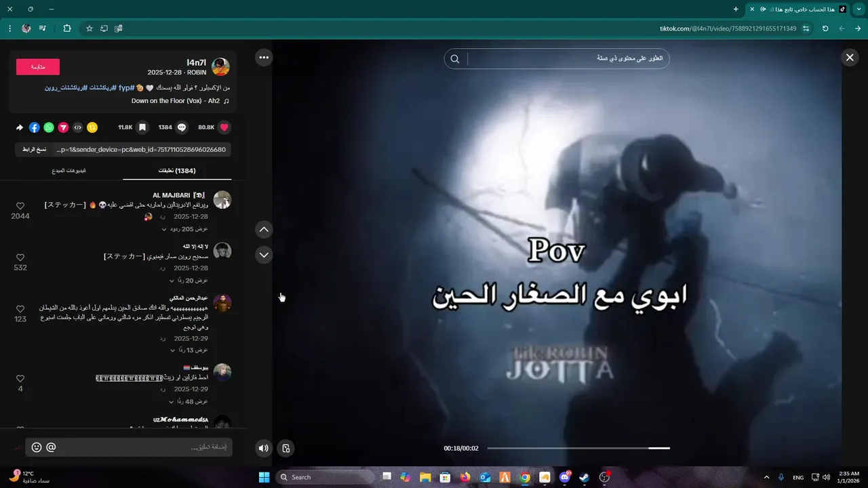This screenshot has width=868, height=488.
Task: Share the video to WhatsApp
Action: click(49, 127)
